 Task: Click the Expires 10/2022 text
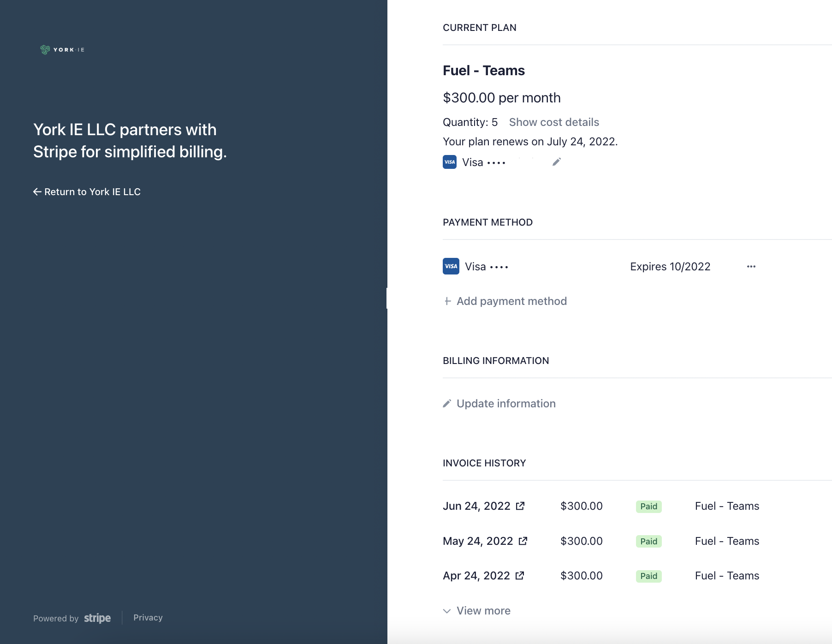670,267
